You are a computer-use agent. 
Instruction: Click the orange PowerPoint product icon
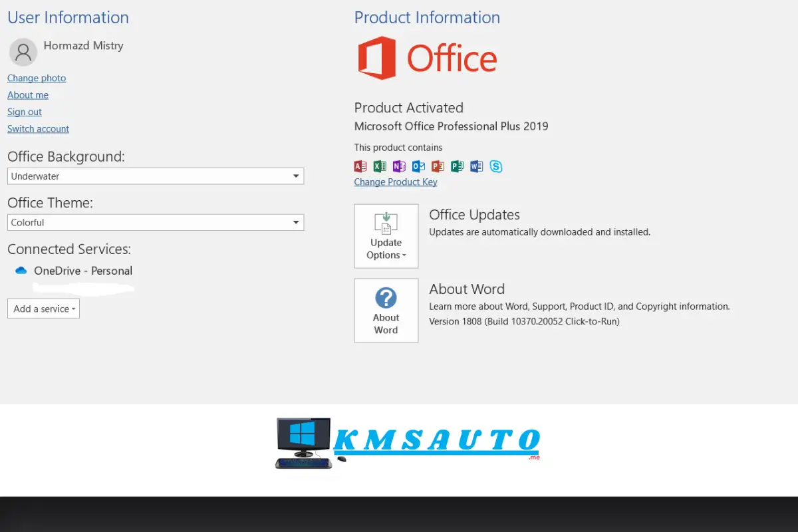[x=438, y=166]
